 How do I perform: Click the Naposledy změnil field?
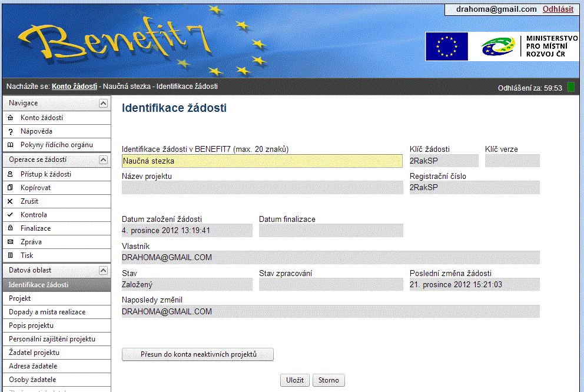click(331, 311)
